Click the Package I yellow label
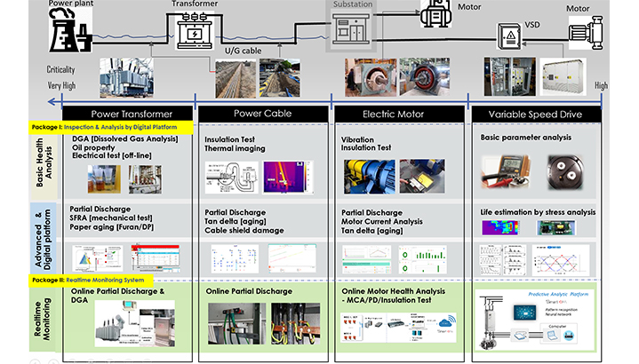639x364 pixels. point(107,127)
